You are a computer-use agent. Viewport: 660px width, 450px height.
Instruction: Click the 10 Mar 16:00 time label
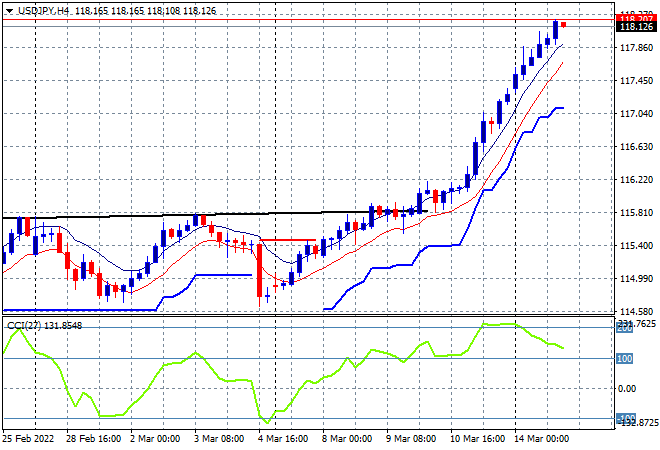477,439
